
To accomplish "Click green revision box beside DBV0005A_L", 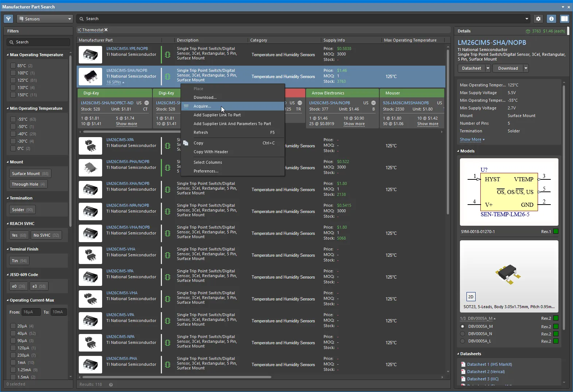I will 556,341.
